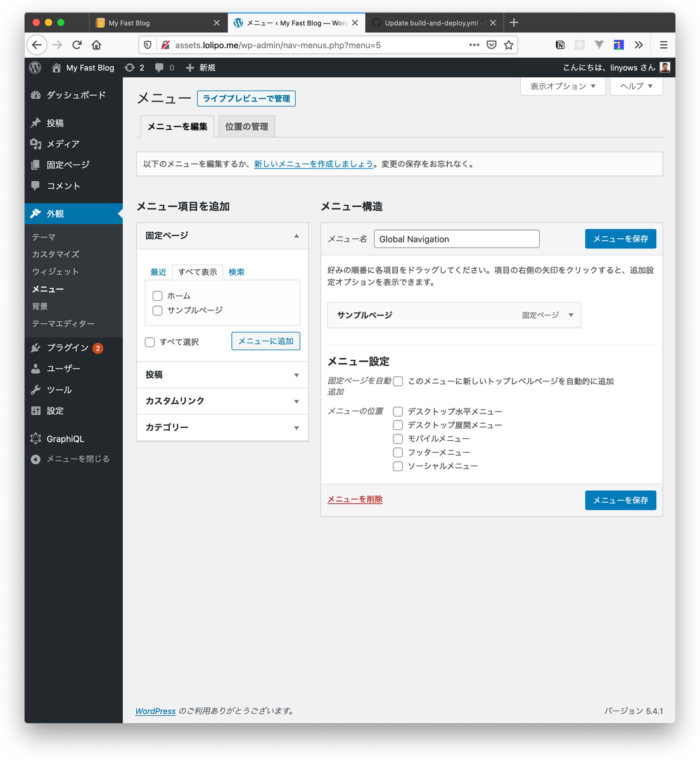
Task: Open the GraphiQL sidebar item
Action: pos(65,439)
